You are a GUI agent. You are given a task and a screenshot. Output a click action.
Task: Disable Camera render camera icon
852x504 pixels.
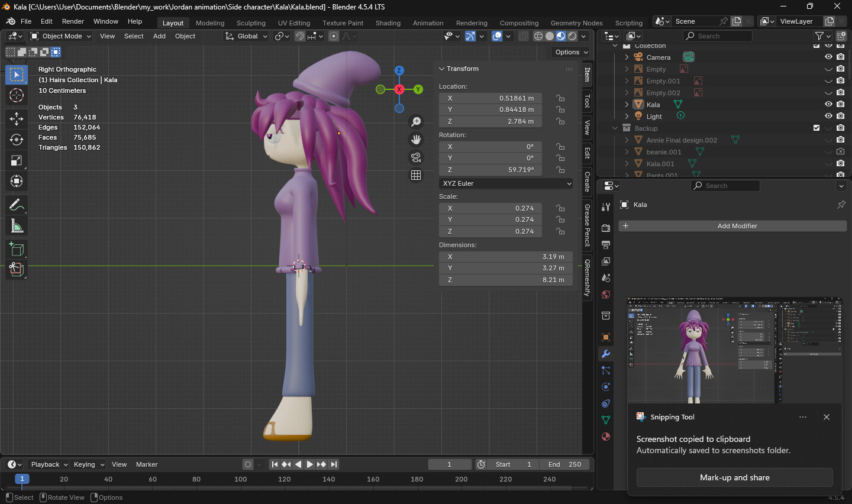(840, 57)
